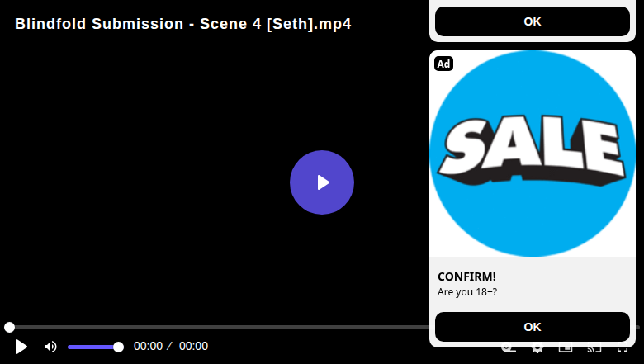Click the SALE ad image
The image size is (644, 364).
point(533,154)
